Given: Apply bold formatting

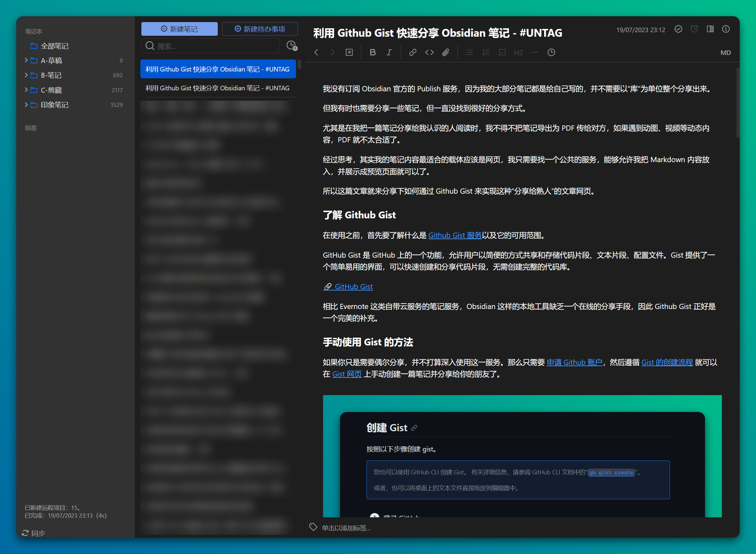Looking at the screenshot, I should (372, 52).
